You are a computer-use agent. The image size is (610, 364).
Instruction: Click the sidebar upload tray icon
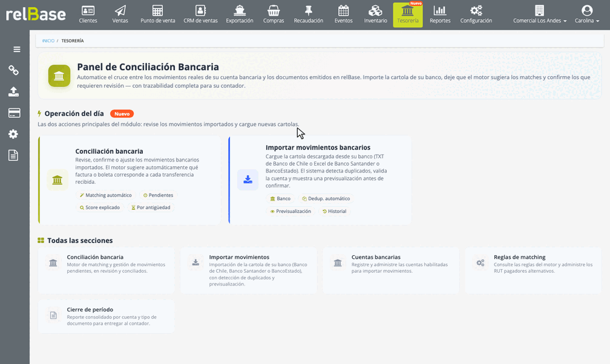click(13, 92)
